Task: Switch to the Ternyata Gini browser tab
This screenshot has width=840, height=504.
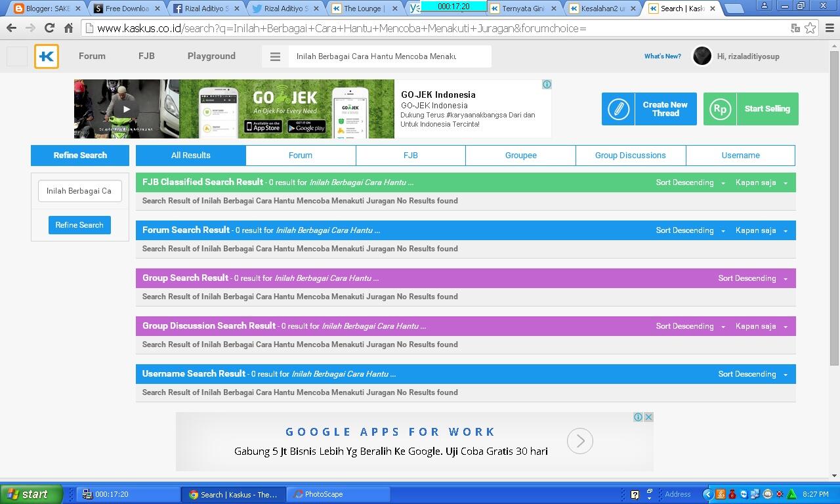Action: click(524, 9)
